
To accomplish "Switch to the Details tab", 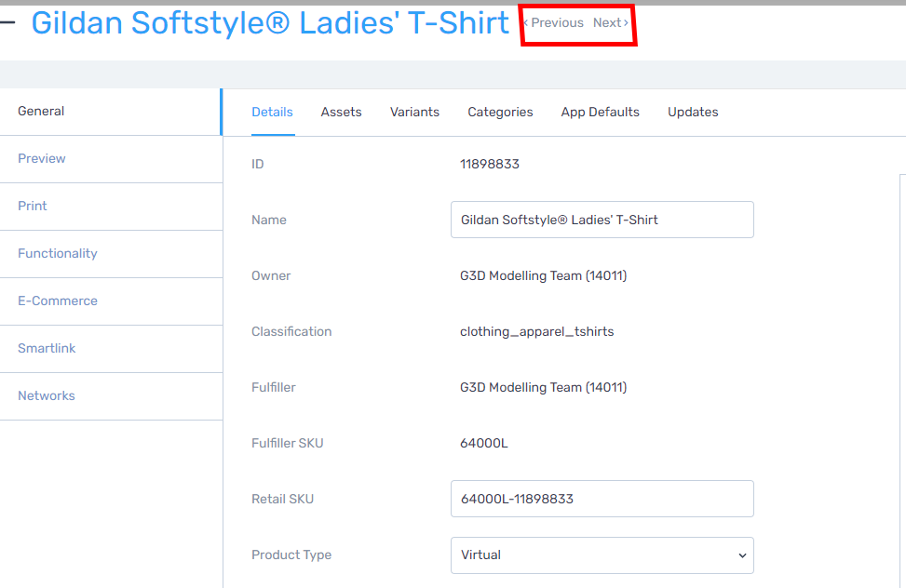I will (272, 112).
